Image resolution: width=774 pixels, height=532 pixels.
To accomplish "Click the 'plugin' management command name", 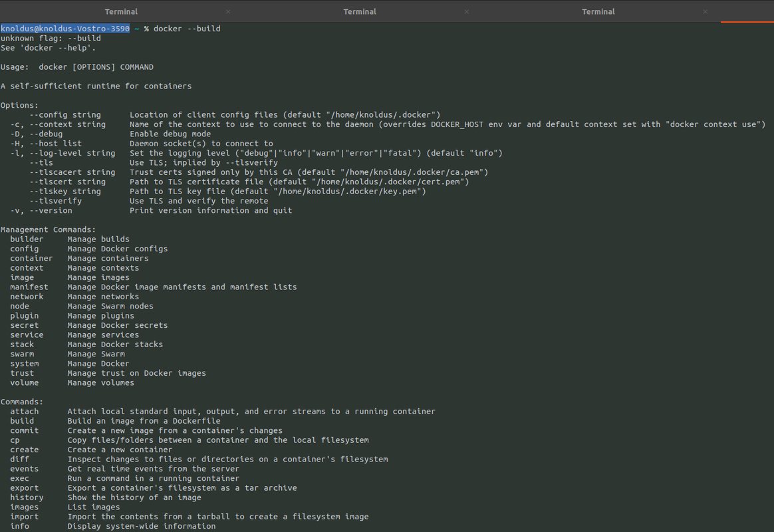I will 24,316.
